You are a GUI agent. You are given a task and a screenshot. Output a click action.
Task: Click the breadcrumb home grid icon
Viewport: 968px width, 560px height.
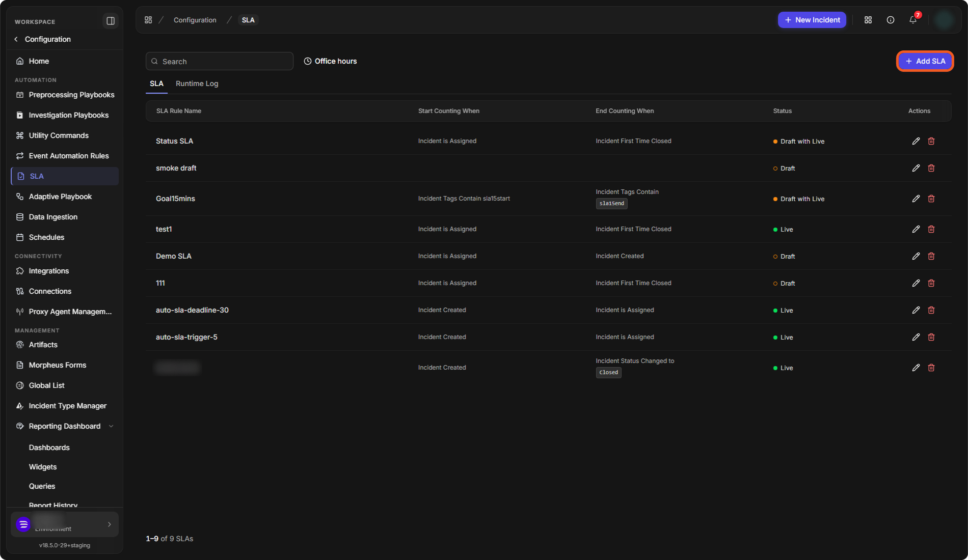(x=148, y=20)
